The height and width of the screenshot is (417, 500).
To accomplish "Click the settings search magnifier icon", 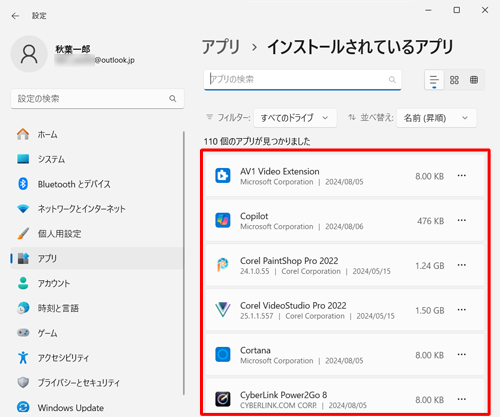I will click(173, 99).
